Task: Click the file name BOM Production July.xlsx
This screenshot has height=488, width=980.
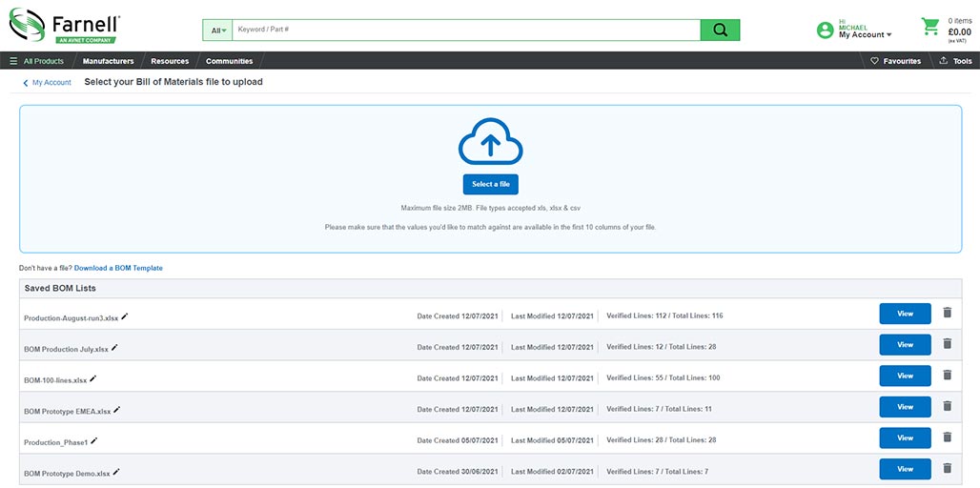Action: (66, 349)
